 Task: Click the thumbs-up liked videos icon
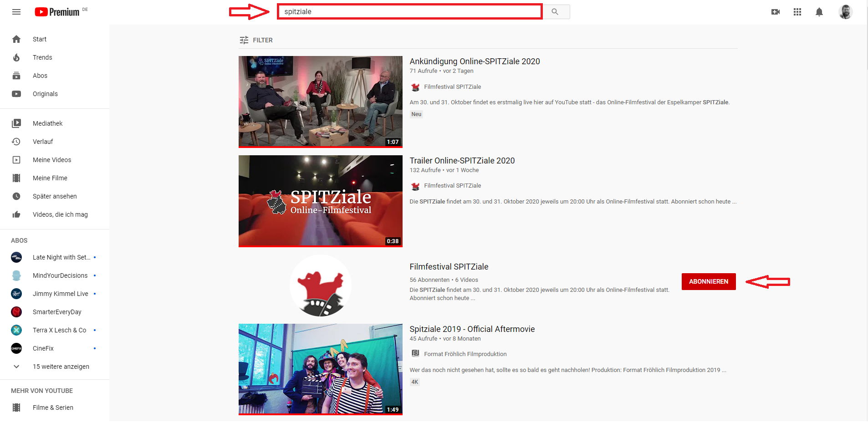pos(16,214)
